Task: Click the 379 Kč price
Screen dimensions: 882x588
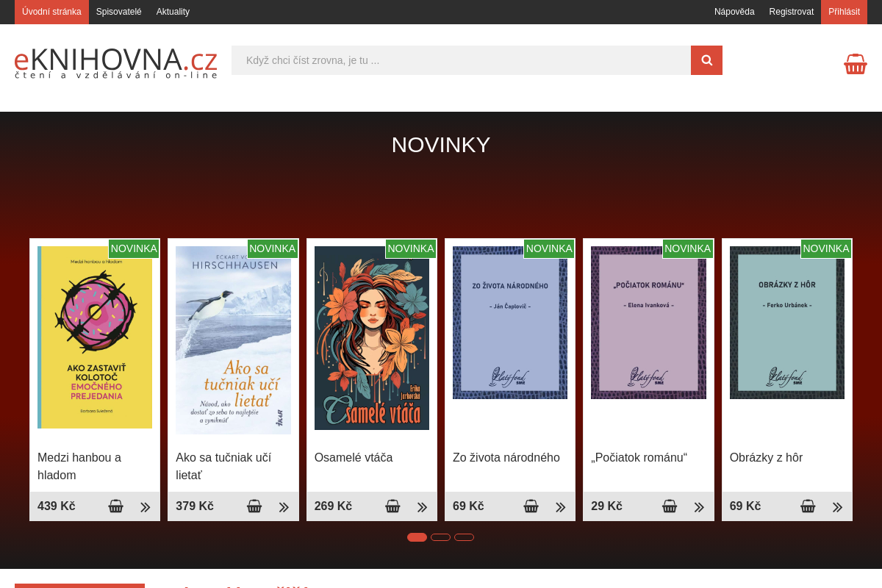Action: pos(195,506)
